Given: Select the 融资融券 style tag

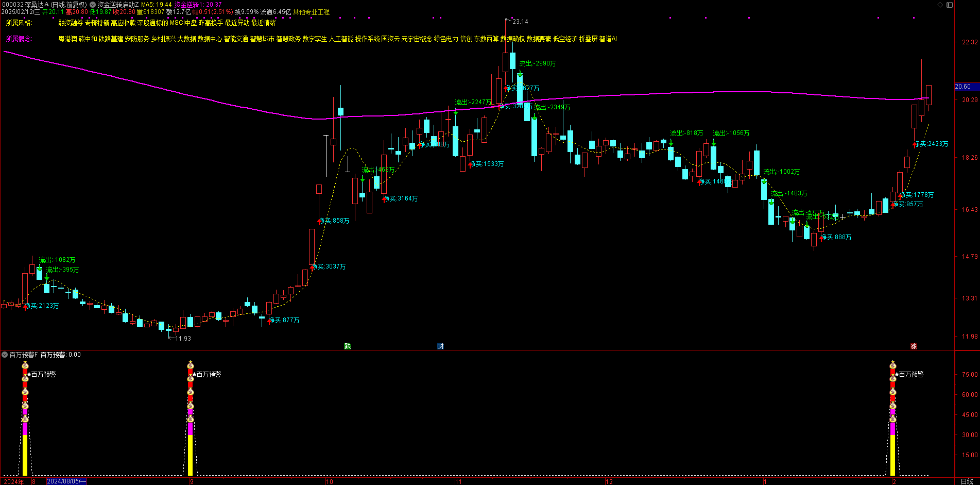Looking at the screenshot, I should [x=71, y=23].
